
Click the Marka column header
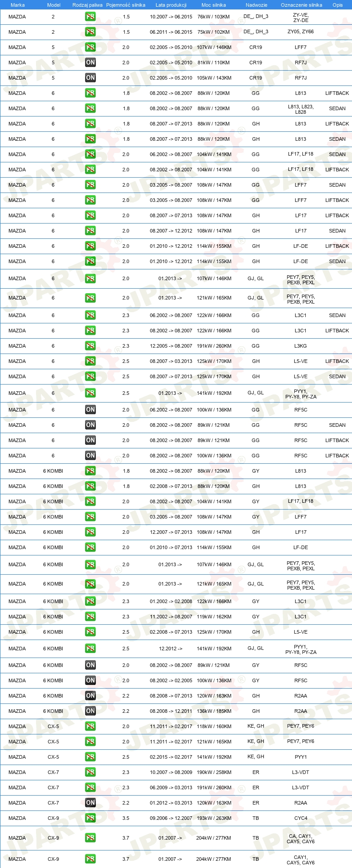pos(18,5)
